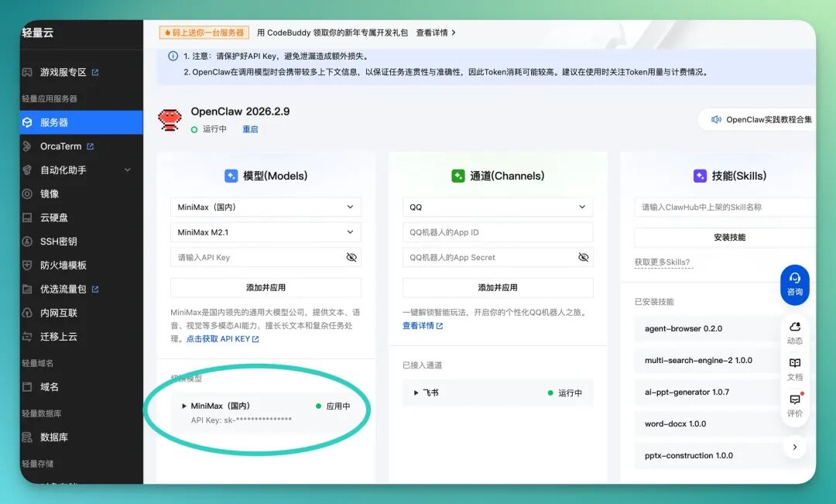Click 重启 to restart OpenClaw
Image resolution: width=836 pixels, height=504 pixels.
(250, 129)
